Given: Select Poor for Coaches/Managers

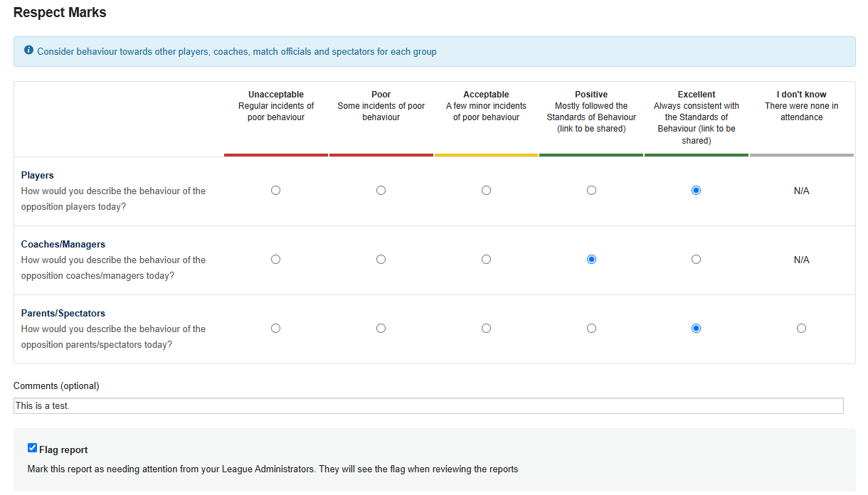Looking at the screenshot, I should click(381, 260).
